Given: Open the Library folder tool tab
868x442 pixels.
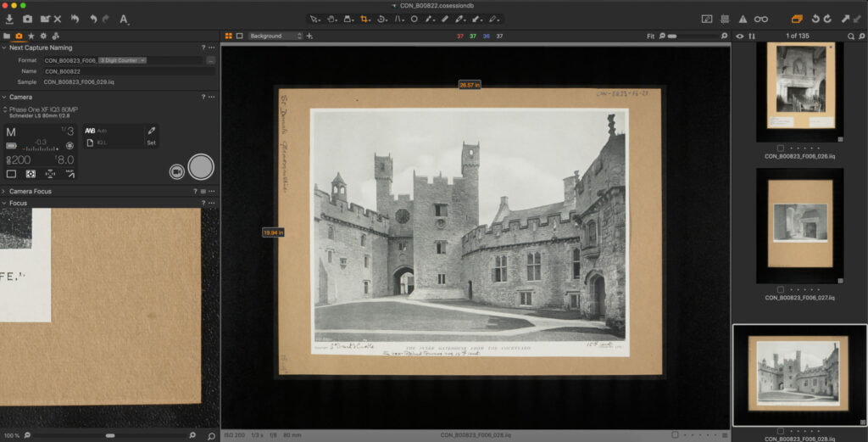Looking at the screenshot, I should (7, 36).
